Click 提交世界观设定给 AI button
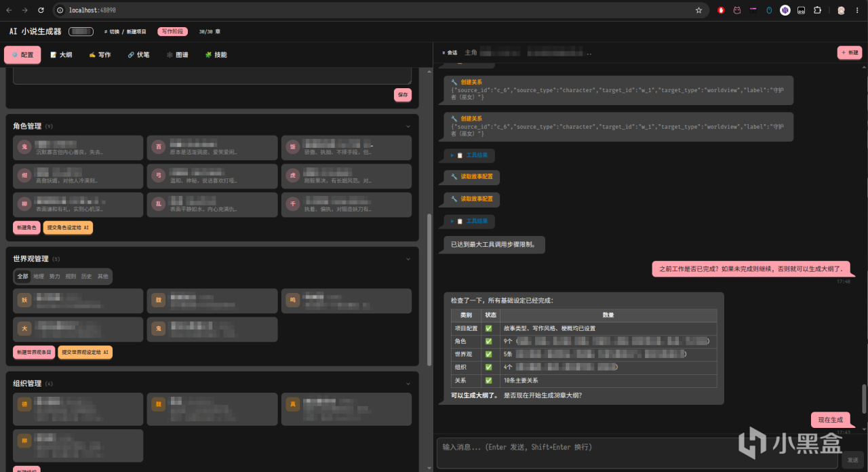 tap(85, 353)
